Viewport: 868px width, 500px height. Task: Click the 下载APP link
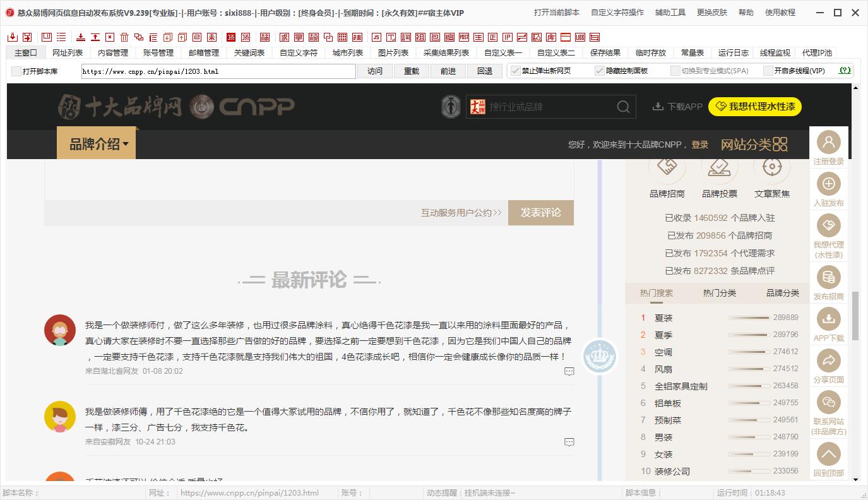coord(677,107)
